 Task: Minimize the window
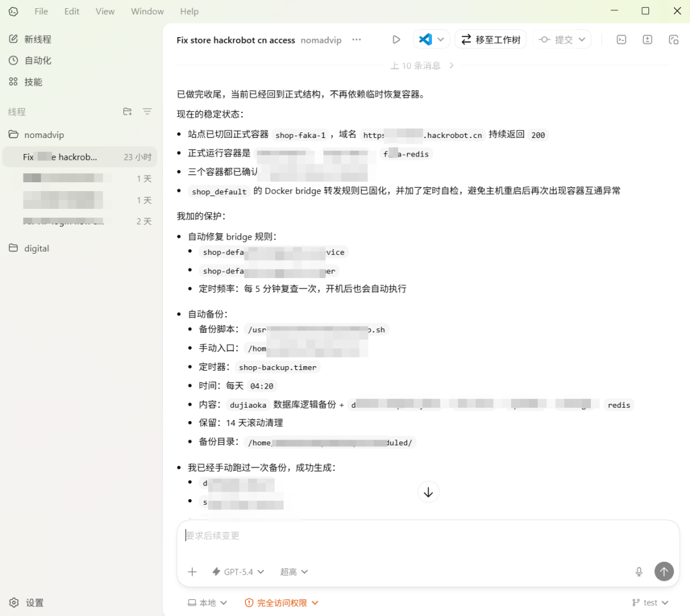(615, 11)
